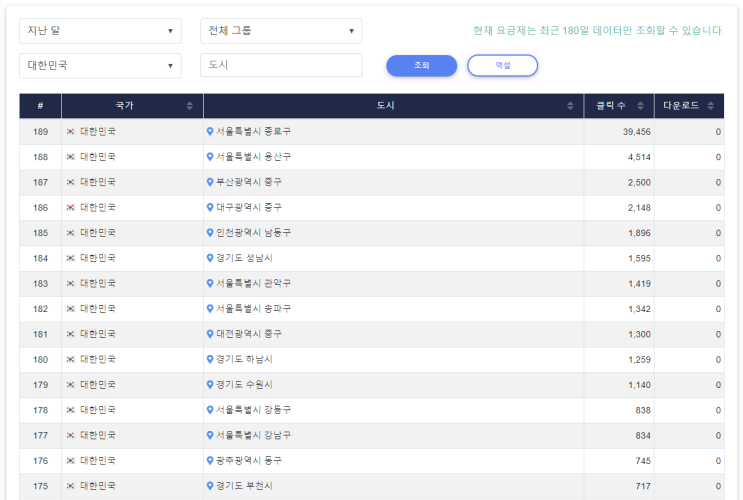Select the click count 1,419

(639, 284)
